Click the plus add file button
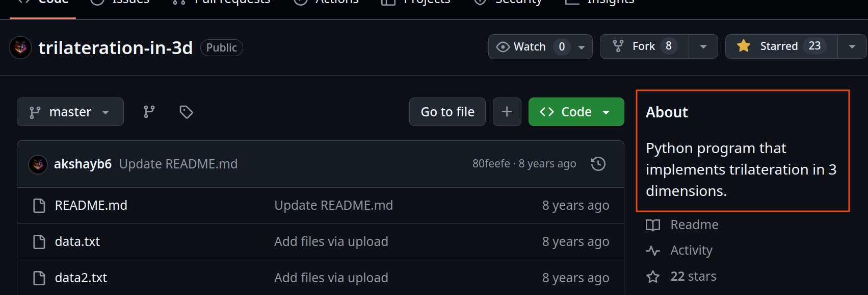The image size is (868, 295). click(x=507, y=112)
